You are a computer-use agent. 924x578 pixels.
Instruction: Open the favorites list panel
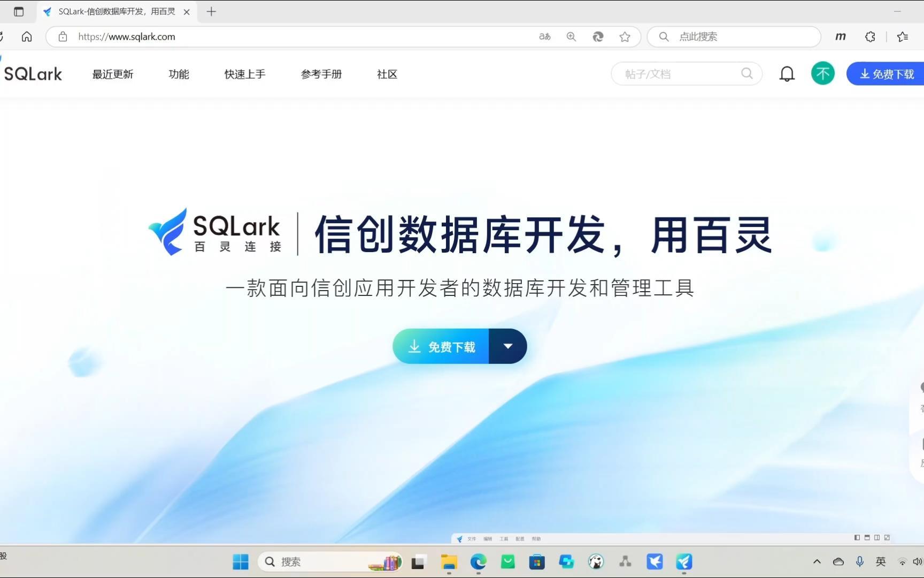coord(903,36)
